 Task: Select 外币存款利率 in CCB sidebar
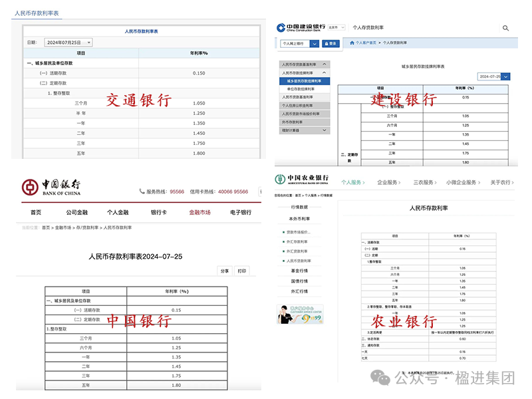point(305,122)
